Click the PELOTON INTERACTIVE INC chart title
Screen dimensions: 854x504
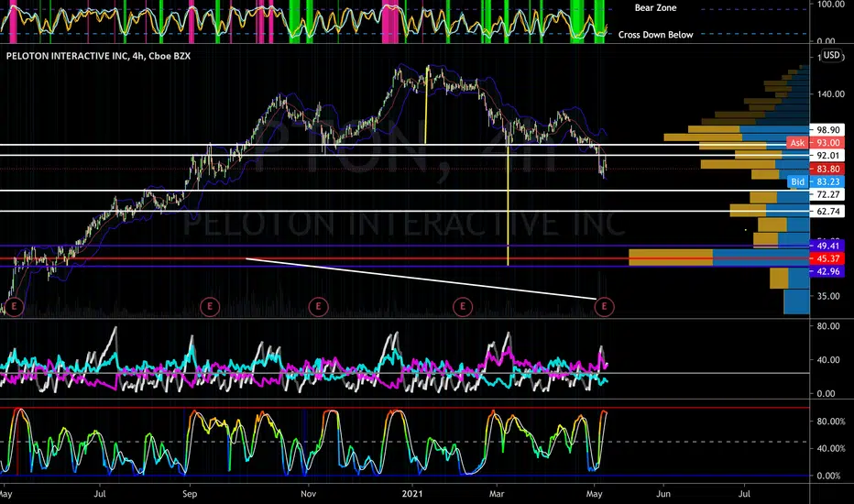(99, 56)
